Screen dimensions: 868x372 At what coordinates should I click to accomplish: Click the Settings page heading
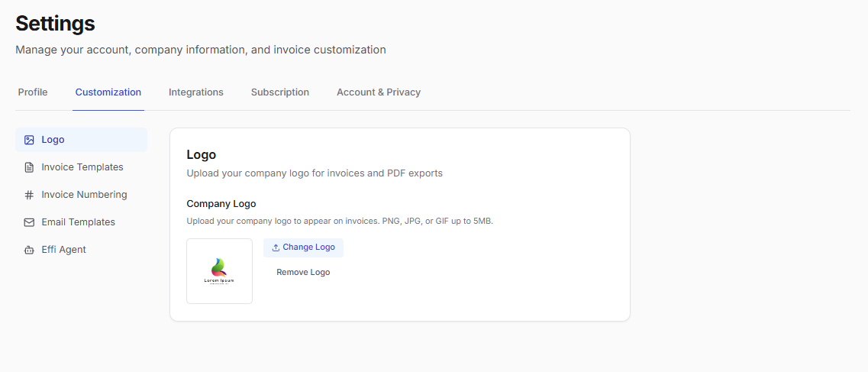point(56,24)
